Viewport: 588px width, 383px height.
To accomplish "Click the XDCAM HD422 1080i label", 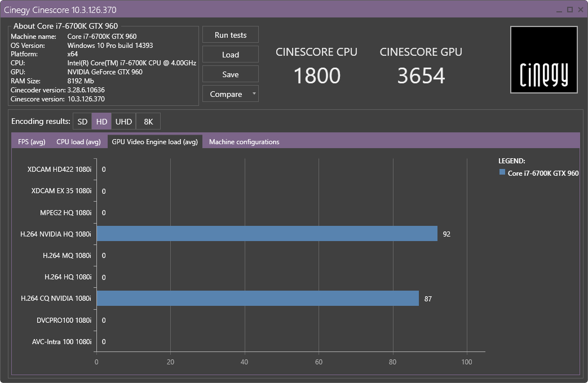I will (59, 170).
